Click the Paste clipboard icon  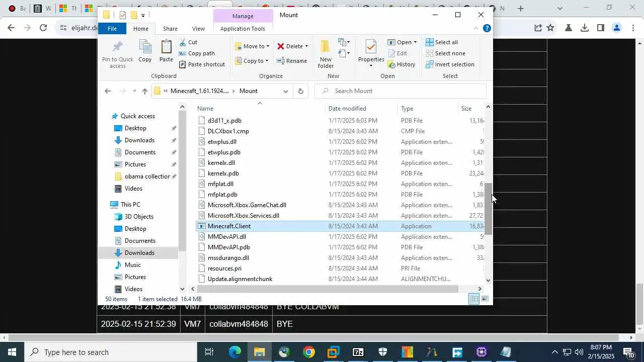pos(166,51)
